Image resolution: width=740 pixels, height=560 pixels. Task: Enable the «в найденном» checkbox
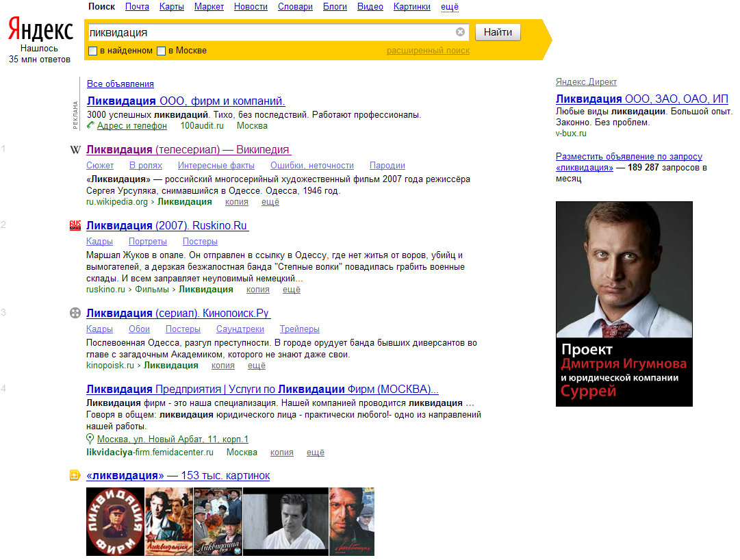coord(93,51)
